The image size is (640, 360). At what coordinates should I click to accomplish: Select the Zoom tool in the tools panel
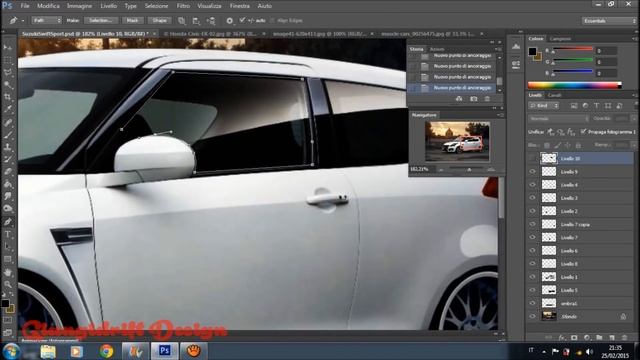click(x=8, y=284)
